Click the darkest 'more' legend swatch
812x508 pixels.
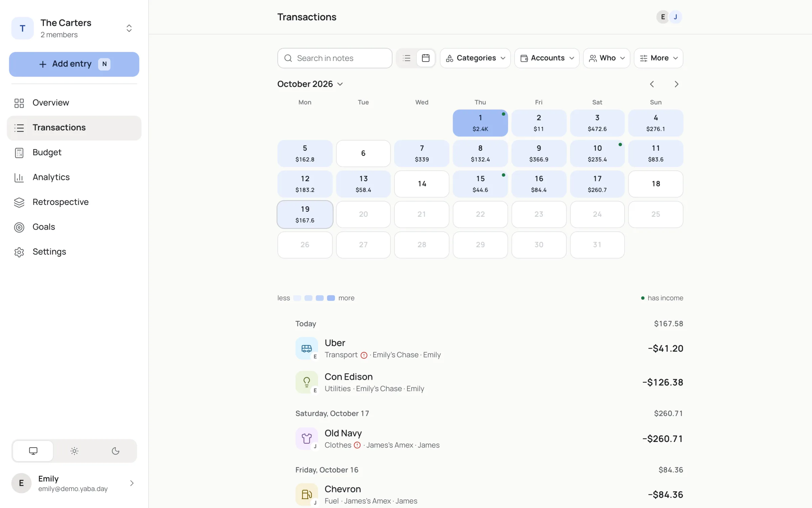tap(331, 298)
